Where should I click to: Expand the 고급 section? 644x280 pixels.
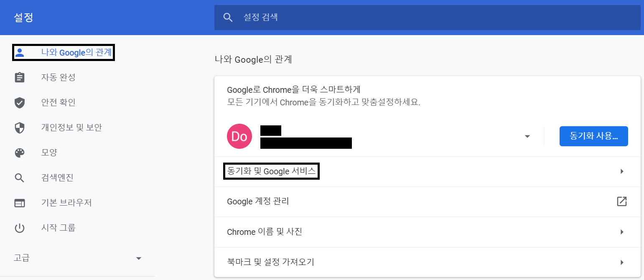(x=77, y=258)
